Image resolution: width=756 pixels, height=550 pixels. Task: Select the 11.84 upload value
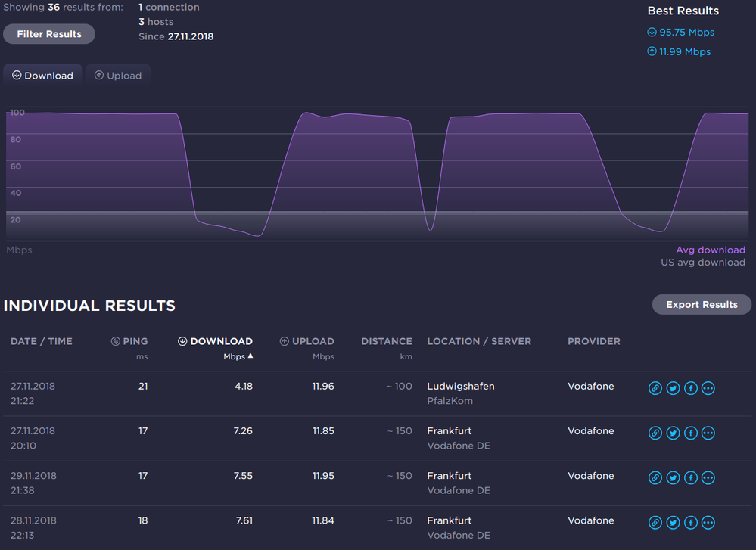(323, 520)
